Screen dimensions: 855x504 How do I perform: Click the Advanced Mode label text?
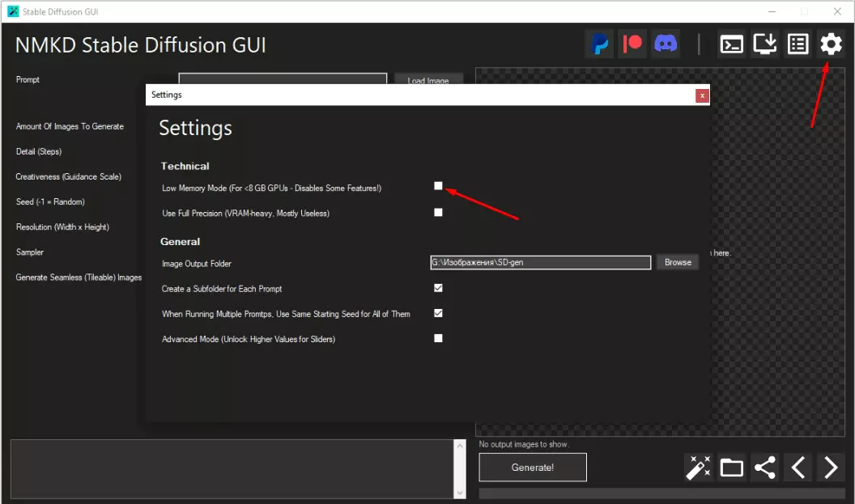(x=249, y=339)
